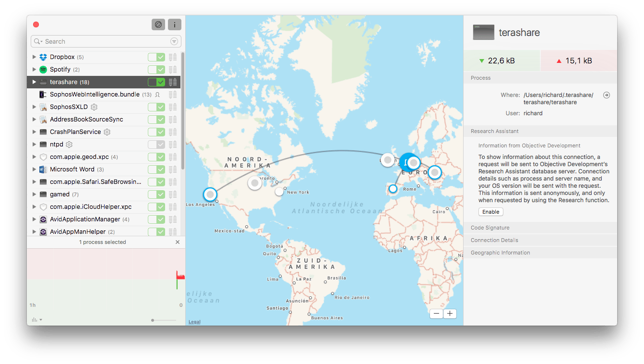Expand the Connection Details section
The image size is (644, 364).
pyautogui.click(x=540, y=240)
